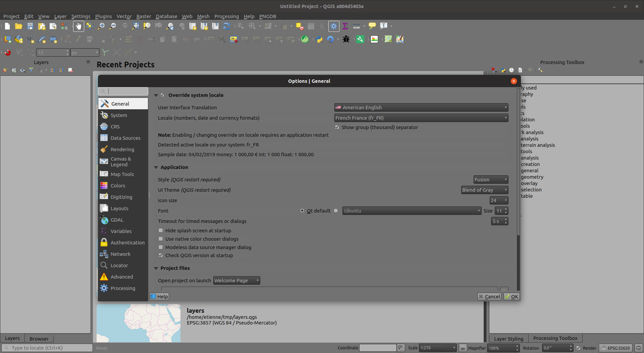Open the layers recent project thumbnail
The width and height of the screenshot is (644, 353).
coord(139,323)
